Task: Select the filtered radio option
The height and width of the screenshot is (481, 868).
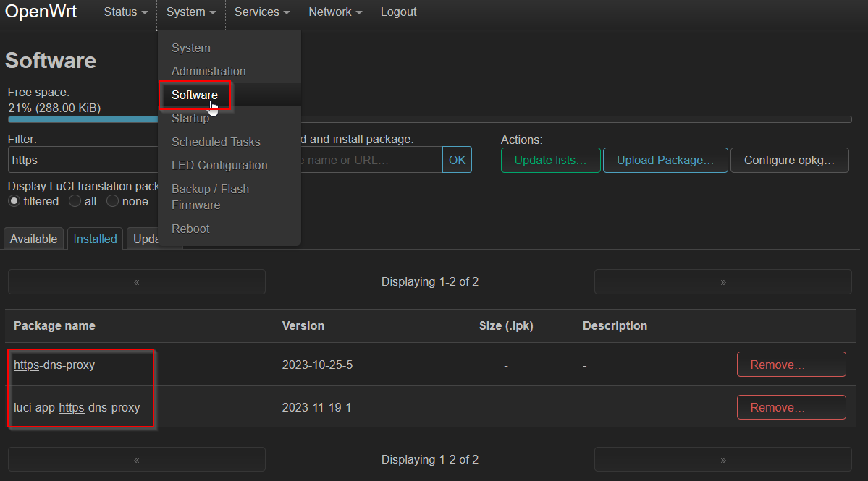Action: (14, 201)
